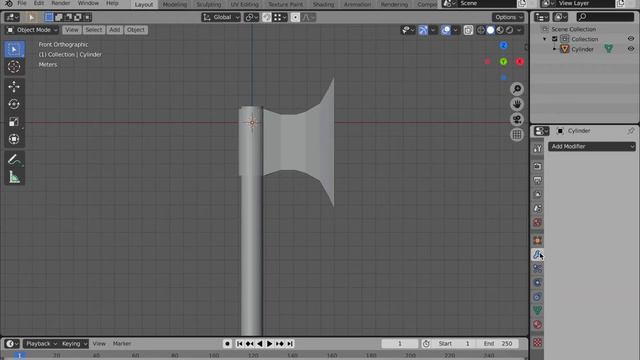Pick the Scale tool
The image size is (640, 360).
14,122
